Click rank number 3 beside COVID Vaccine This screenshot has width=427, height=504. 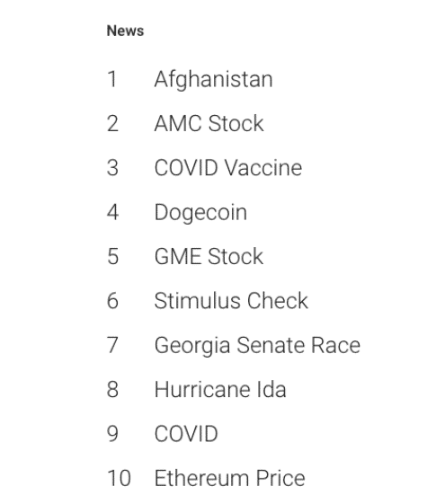click(112, 168)
